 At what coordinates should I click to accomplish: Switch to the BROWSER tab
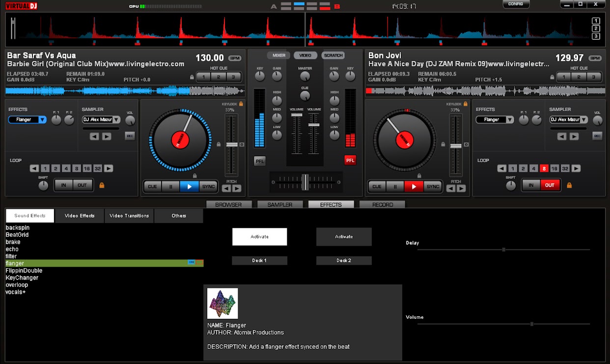click(x=229, y=204)
